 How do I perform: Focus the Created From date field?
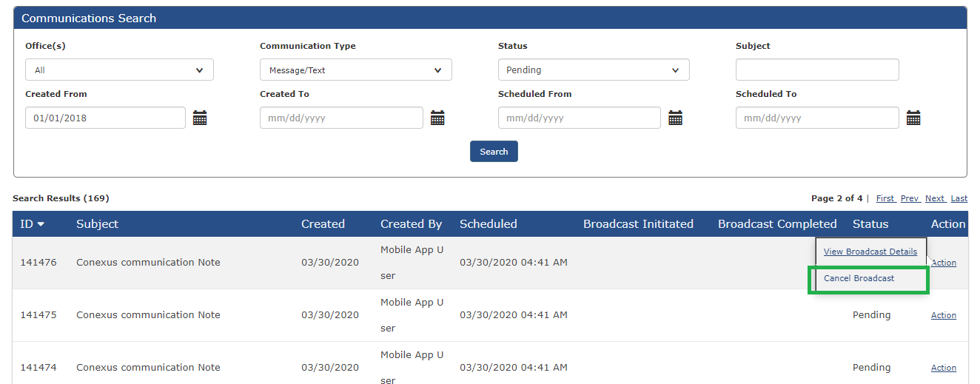pos(105,118)
